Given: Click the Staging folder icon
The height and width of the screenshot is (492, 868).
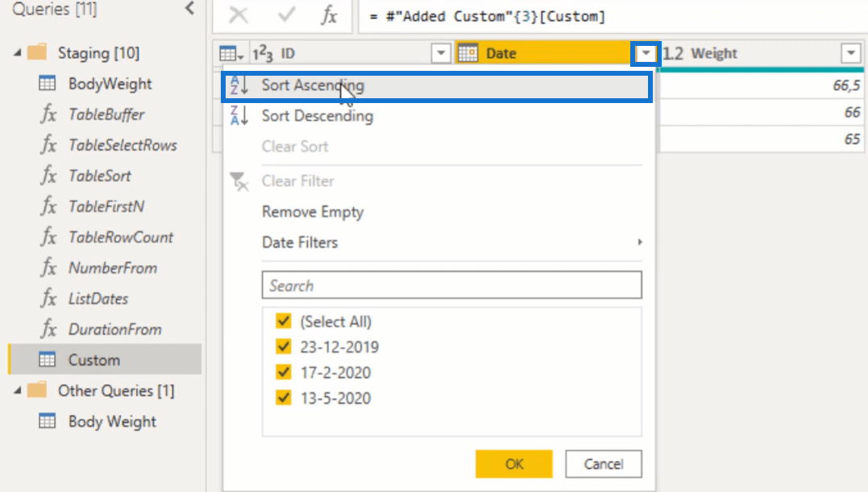Looking at the screenshot, I should coord(37,52).
